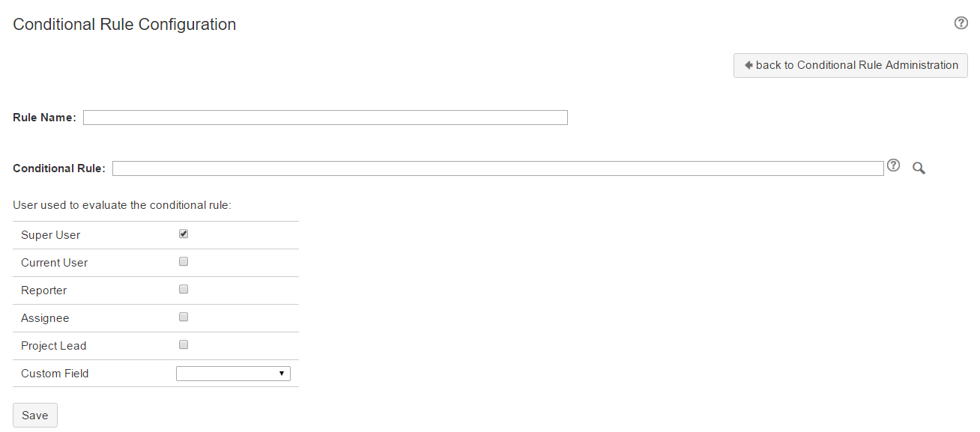Focus the Rule Name text field

(x=325, y=118)
